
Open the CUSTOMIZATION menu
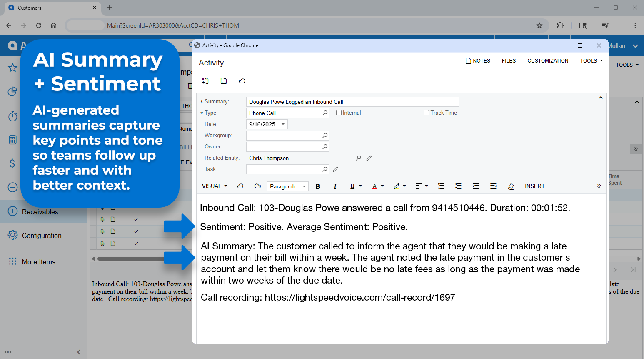click(x=547, y=61)
